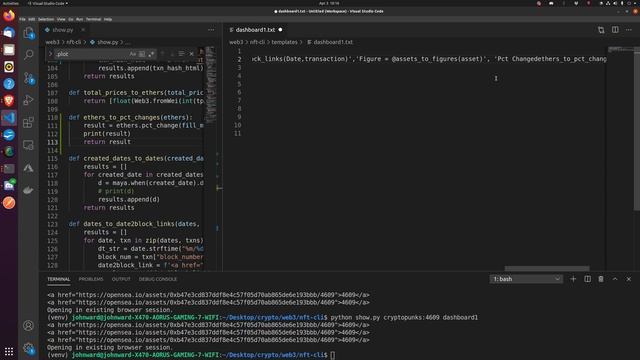The width and height of the screenshot is (640, 360).
Task: Open the Extensions view
Action: (x=29, y=122)
